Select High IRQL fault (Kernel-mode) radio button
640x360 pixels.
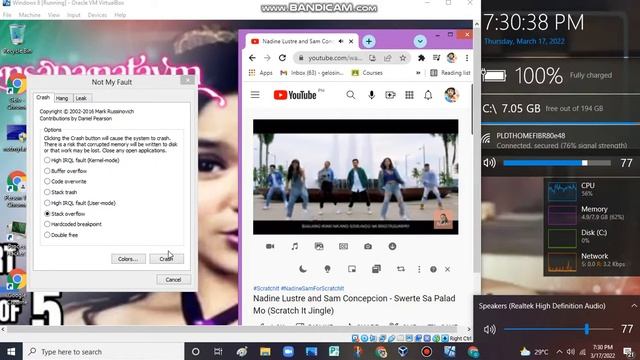(47, 160)
